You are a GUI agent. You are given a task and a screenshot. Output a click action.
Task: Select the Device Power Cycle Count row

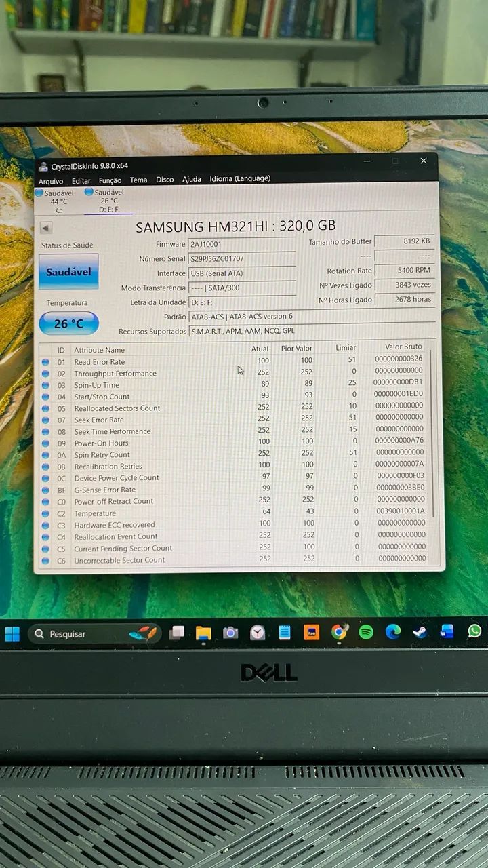coord(233,477)
